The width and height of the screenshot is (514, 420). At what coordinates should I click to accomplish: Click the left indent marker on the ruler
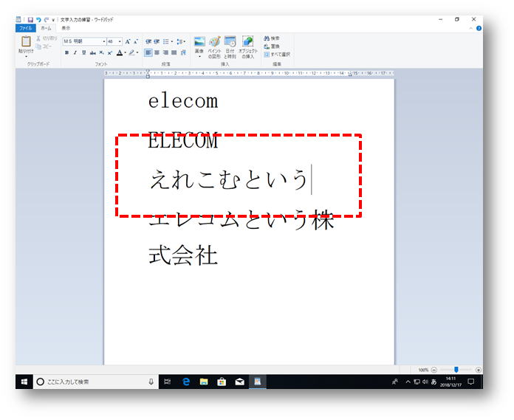pyautogui.click(x=148, y=75)
